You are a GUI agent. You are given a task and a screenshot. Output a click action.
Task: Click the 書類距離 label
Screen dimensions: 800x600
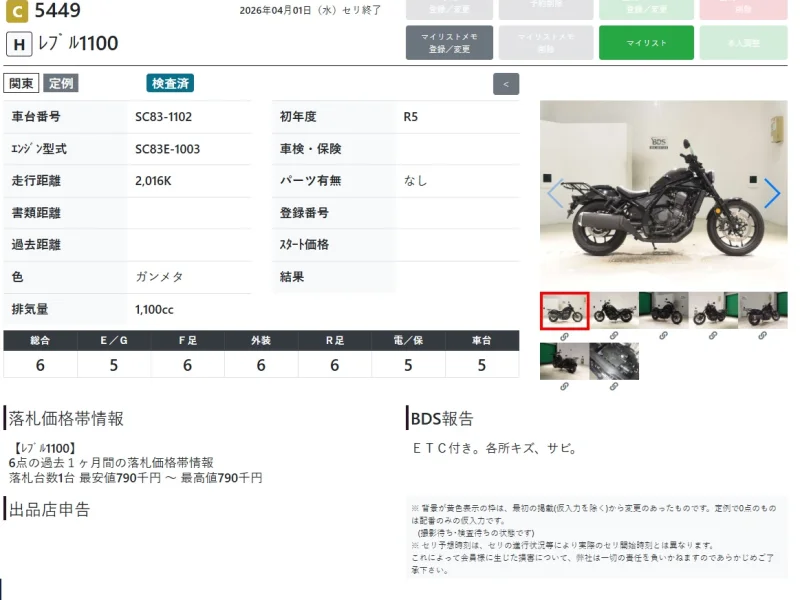tap(36, 213)
